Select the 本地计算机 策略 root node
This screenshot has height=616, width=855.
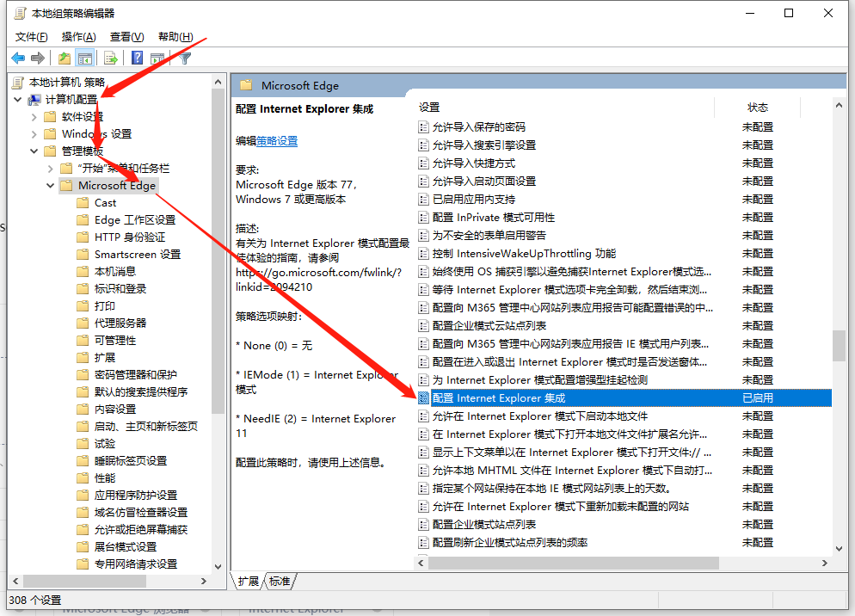(x=66, y=83)
